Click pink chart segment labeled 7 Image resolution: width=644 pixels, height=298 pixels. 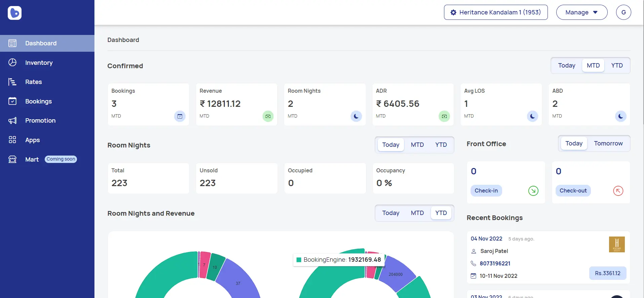coord(204,265)
